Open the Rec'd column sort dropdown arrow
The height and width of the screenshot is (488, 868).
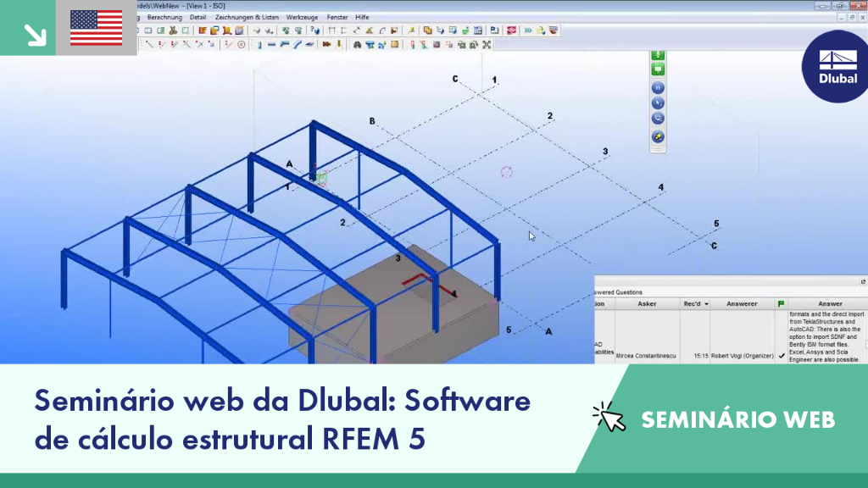tap(706, 304)
